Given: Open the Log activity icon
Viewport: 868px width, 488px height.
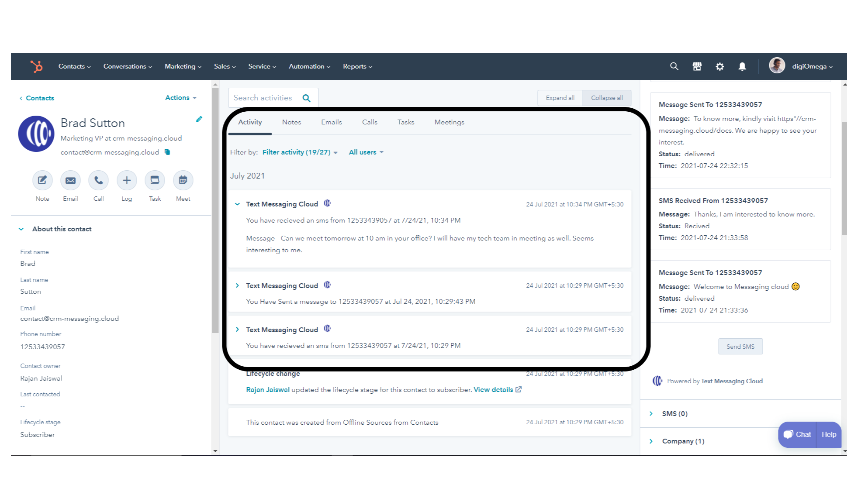Looking at the screenshot, I should point(126,180).
